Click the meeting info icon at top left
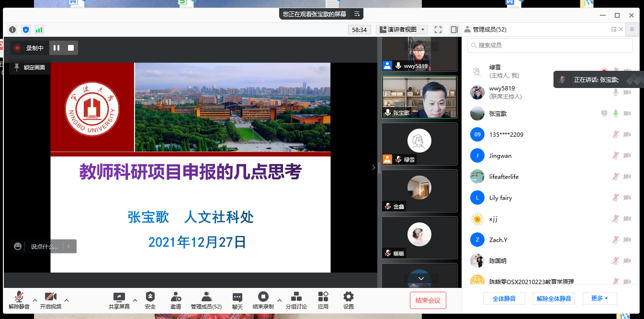The height and width of the screenshot is (319, 644). (x=12, y=30)
